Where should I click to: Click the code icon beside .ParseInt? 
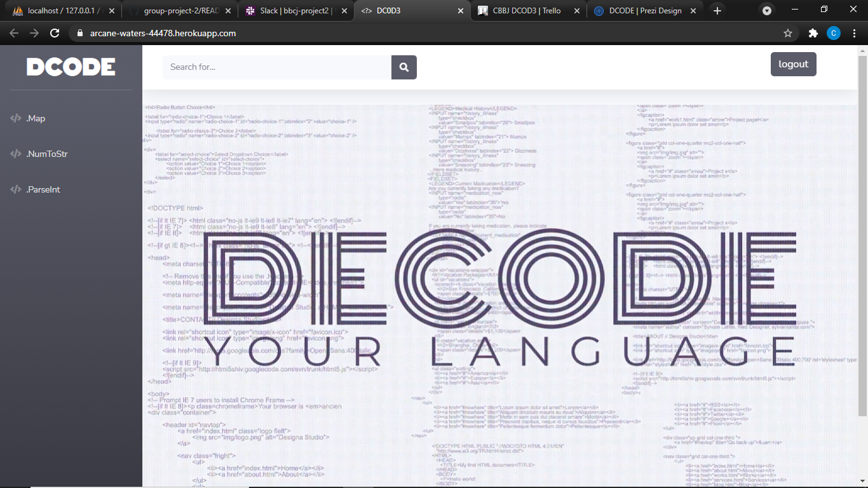coord(16,189)
